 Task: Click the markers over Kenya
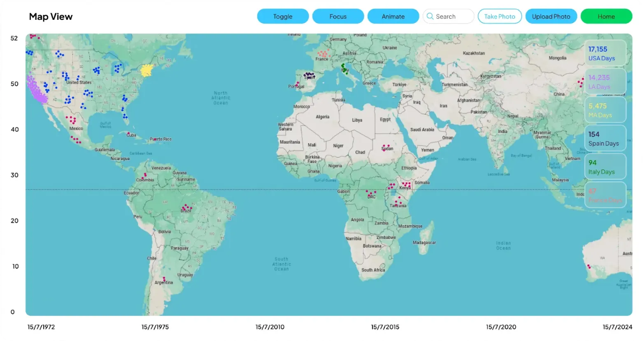[x=406, y=184]
